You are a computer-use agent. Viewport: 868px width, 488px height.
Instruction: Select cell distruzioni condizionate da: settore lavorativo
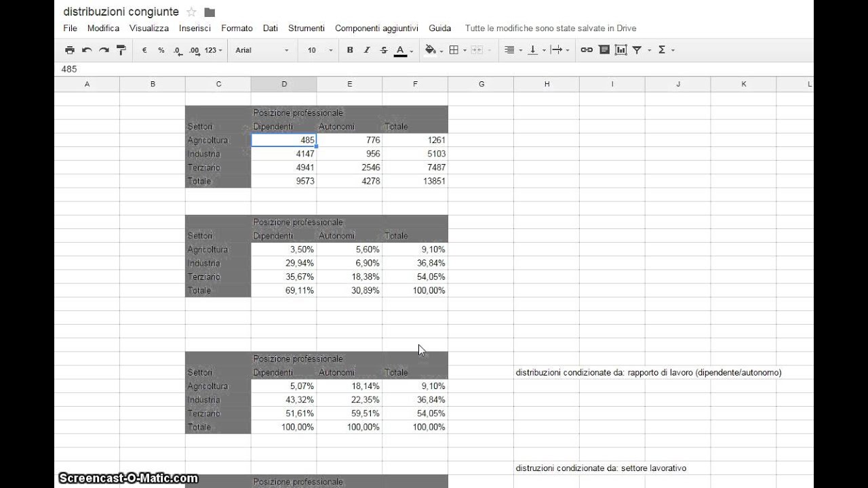click(601, 468)
